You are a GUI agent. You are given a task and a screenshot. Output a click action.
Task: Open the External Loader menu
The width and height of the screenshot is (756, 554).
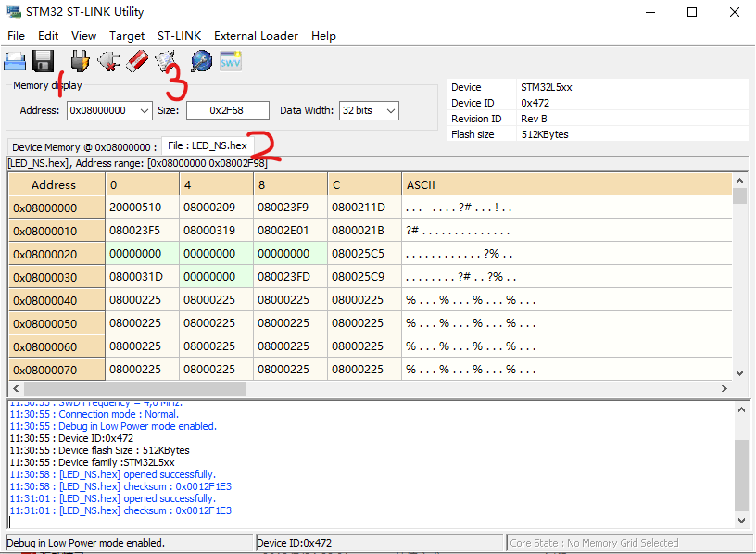pos(256,36)
